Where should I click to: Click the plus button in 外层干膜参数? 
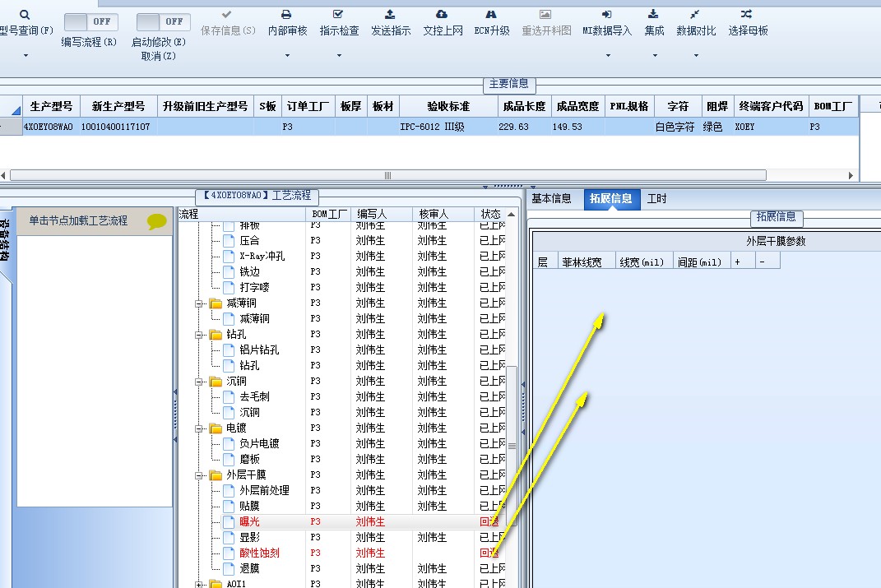click(x=737, y=262)
